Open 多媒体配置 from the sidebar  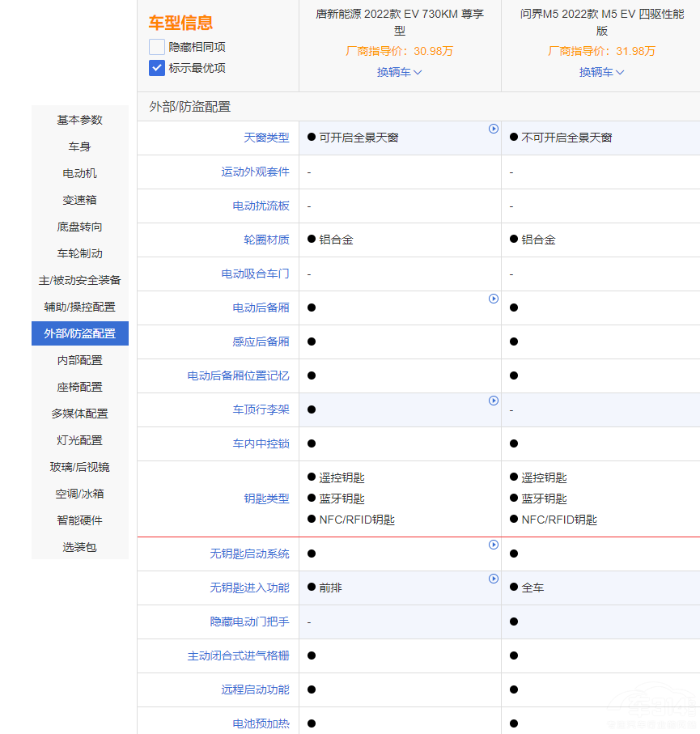pyautogui.click(x=79, y=414)
